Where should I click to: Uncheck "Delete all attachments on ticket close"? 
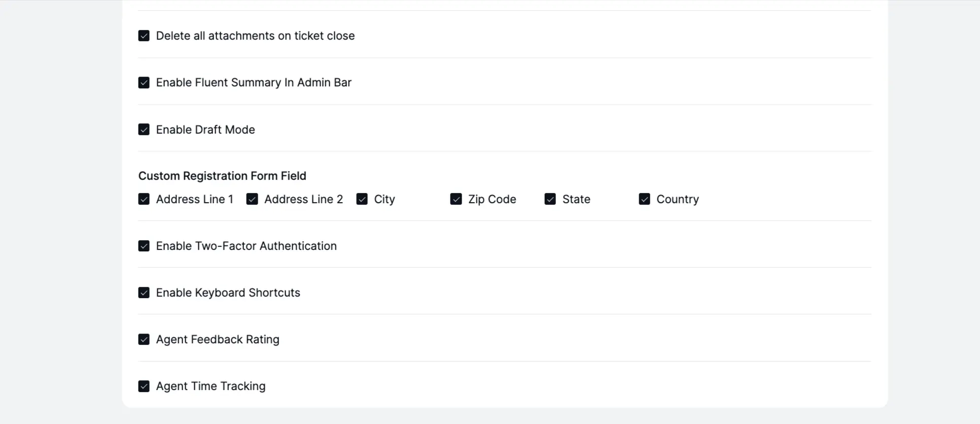144,36
